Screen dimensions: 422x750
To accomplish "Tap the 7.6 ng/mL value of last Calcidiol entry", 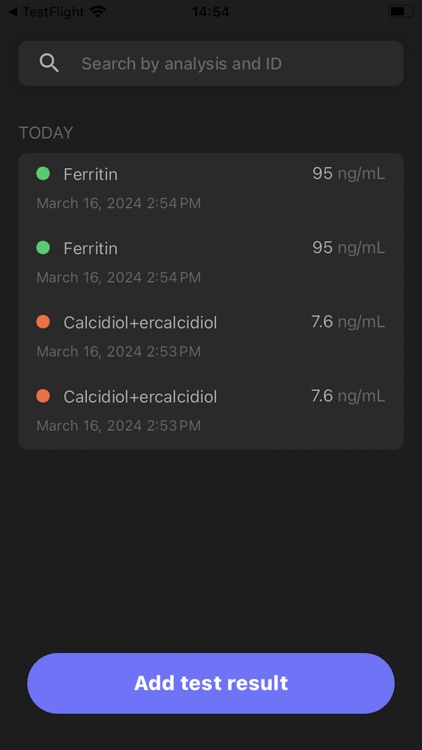I will click(348, 396).
